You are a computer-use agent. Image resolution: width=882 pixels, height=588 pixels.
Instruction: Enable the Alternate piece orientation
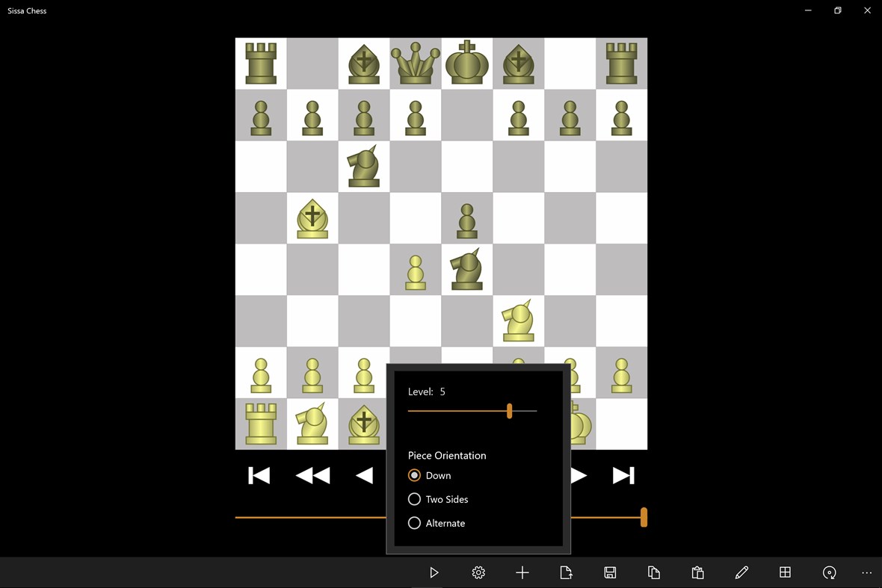415,523
